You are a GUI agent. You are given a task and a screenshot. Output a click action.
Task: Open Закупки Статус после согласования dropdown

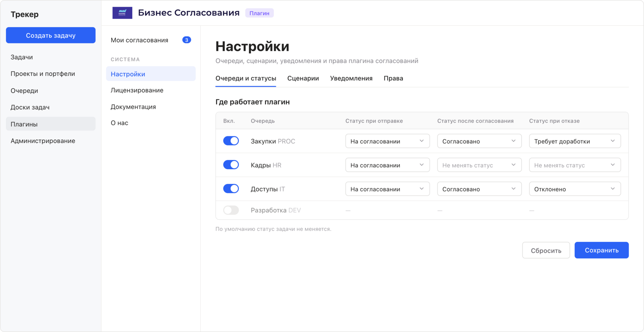480,141
